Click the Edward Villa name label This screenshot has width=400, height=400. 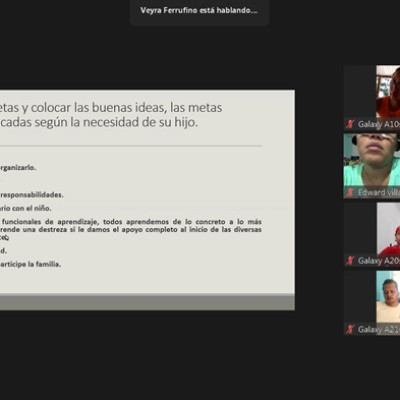click(x=379, y=192)
